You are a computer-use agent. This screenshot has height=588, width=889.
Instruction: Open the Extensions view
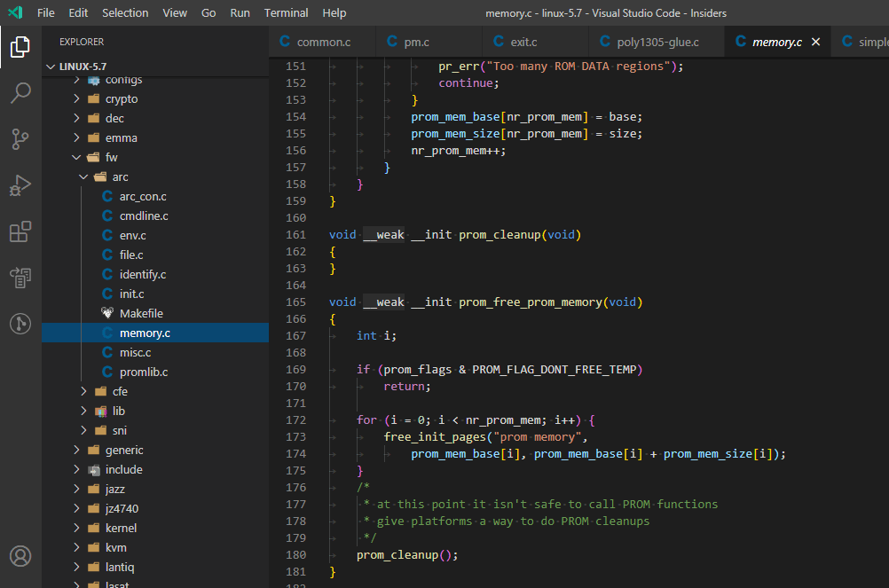point(20,231)
